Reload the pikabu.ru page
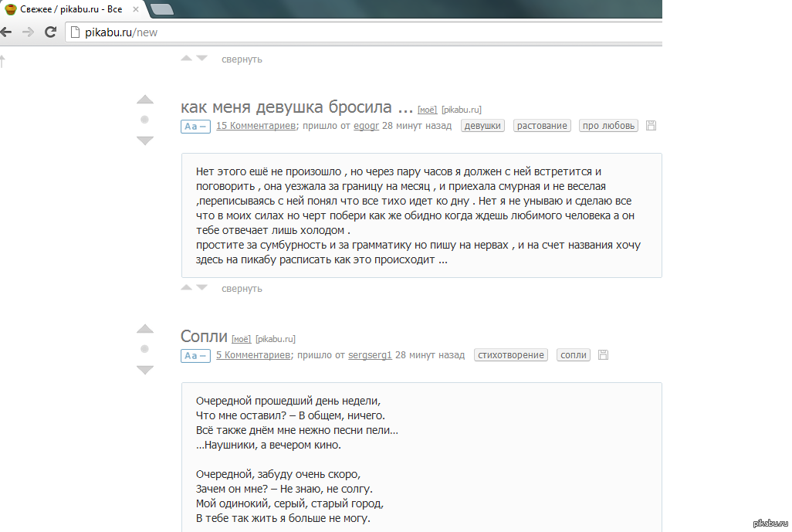Image resolution: width=792 pixels, height=532 pixels. pos(51,32)
